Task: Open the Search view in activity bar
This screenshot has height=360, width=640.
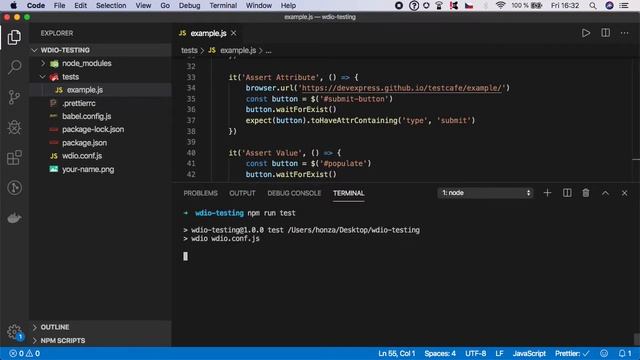Action: (x=14, y=67)
